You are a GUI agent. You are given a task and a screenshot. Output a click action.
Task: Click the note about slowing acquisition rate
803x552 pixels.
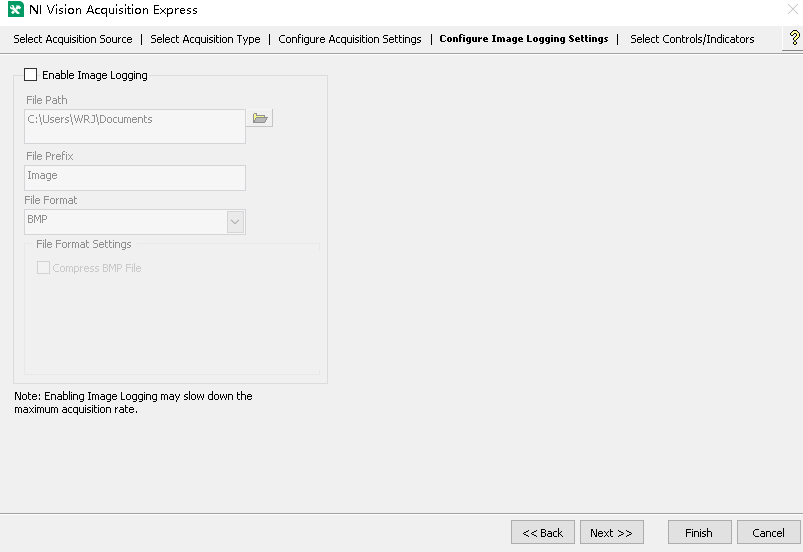point(133,402)
